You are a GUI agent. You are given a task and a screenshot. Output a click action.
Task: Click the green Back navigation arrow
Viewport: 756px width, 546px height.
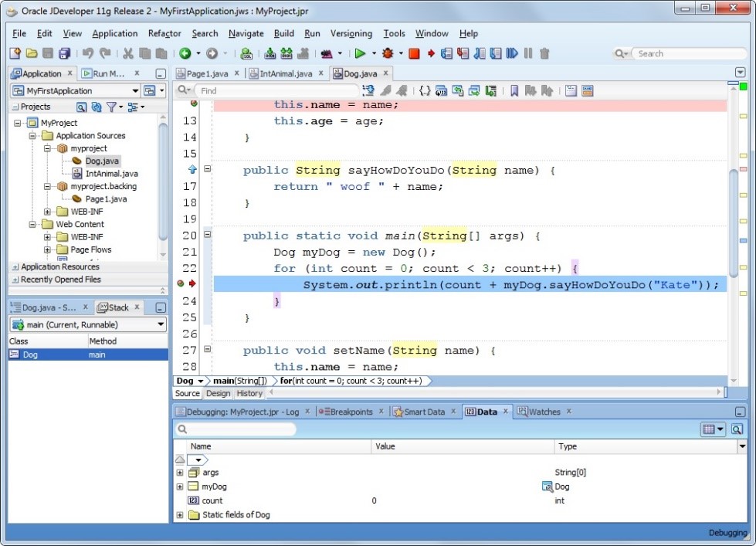coord(185,53)
